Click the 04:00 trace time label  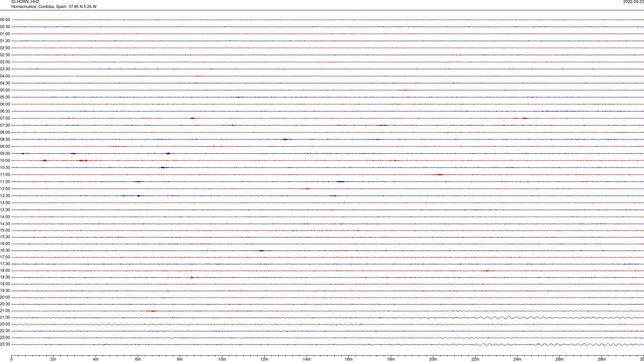pyautogui.click(x=5, y=76)
